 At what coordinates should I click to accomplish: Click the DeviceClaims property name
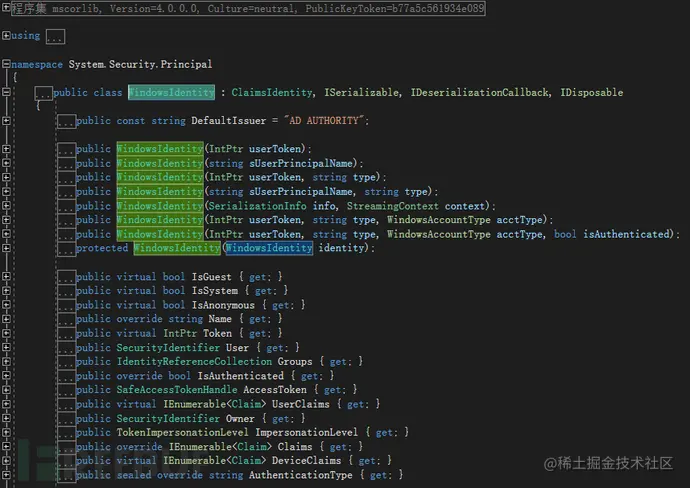pos(306,461)
